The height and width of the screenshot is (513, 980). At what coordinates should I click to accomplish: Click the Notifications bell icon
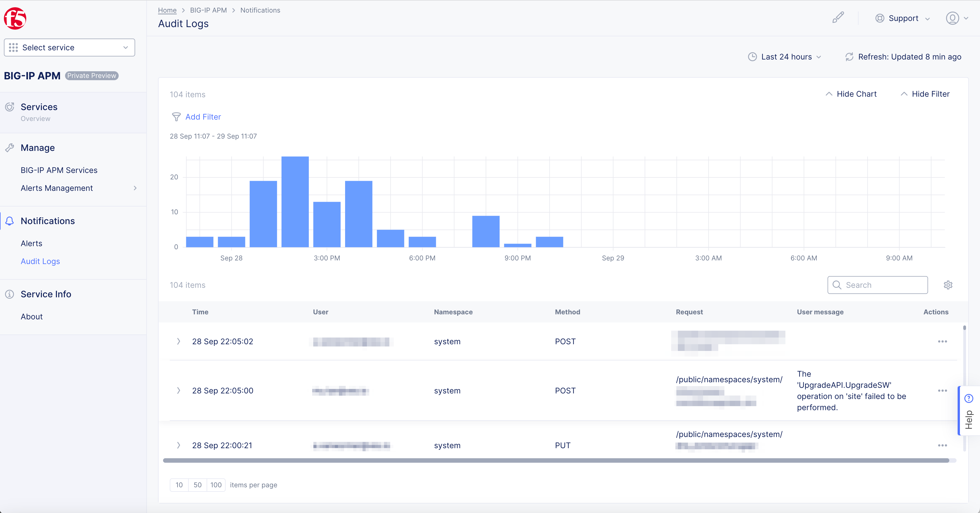9,221
